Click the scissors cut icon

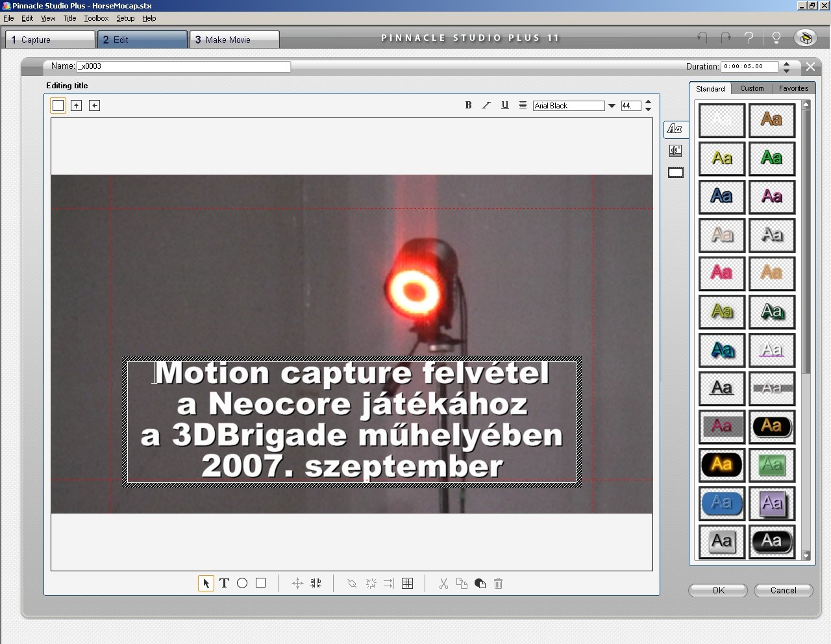pos(443,583)
